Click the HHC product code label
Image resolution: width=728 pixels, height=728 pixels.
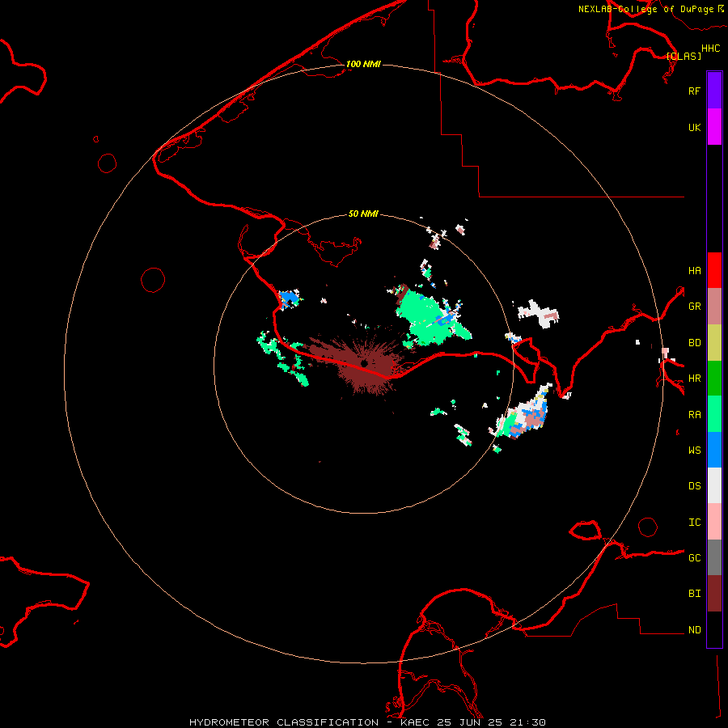click(x=710, y=49)
